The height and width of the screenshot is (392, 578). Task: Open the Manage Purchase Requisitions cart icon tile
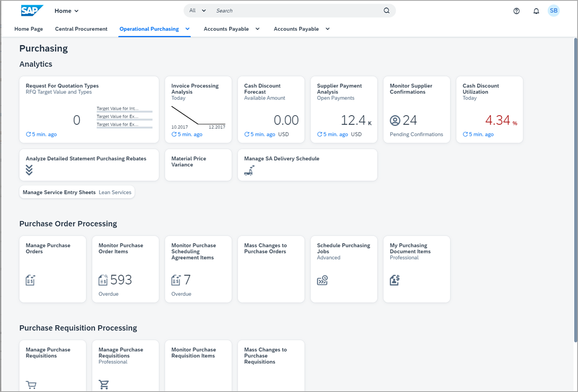pyautogui.click(x=31, y=384)
